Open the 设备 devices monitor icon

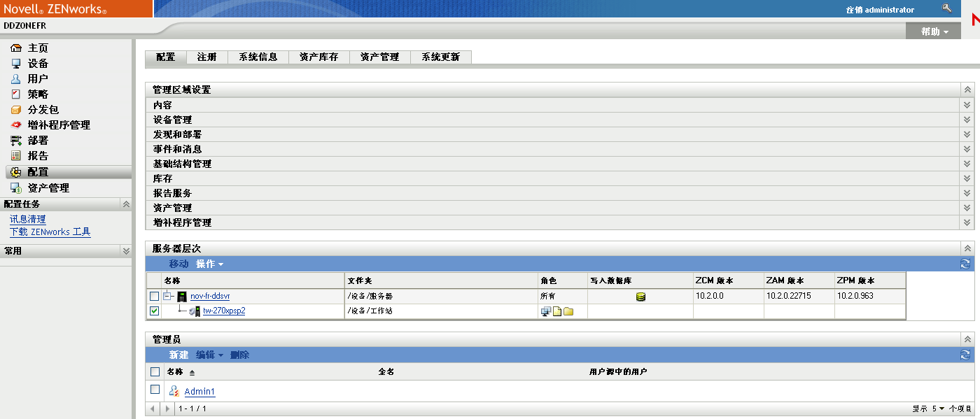[16, 64]
